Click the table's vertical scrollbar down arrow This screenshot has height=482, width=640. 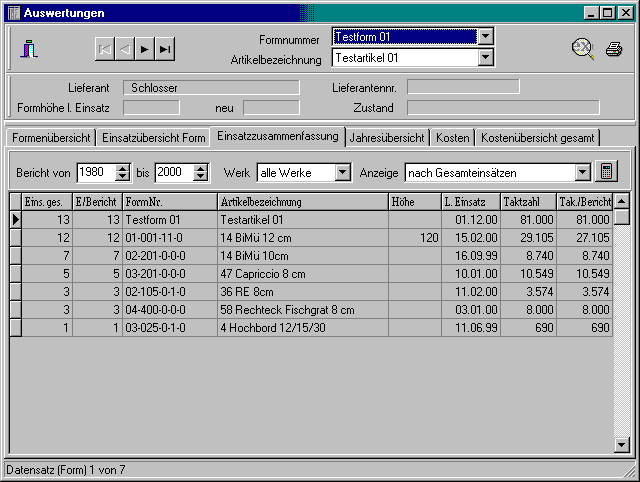pyautogui.click(x=622, y=445)
